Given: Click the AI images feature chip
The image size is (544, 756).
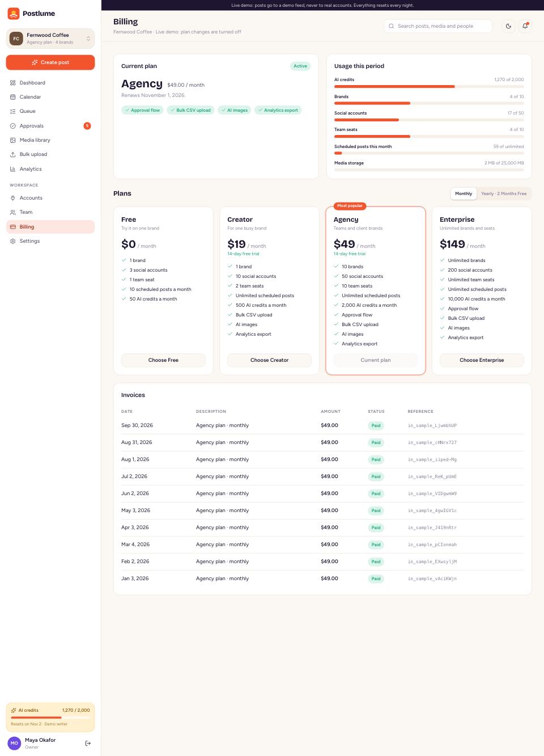Looking at the screenshot, I should click(x=235, y=110).
